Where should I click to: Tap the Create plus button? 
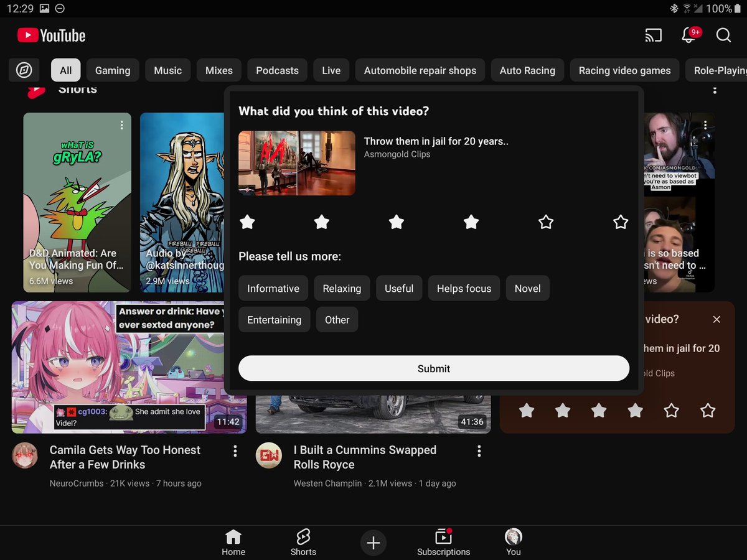click(374, 543)
